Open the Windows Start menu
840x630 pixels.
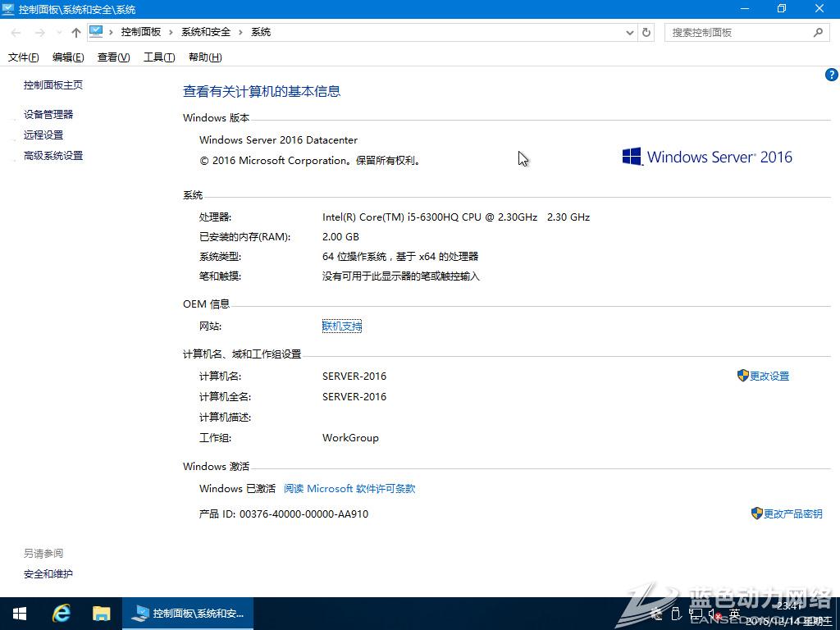20,614
